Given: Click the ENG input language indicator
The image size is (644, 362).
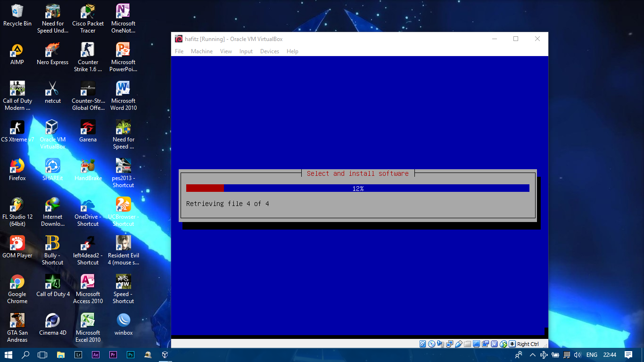Looking at the screenshot, I should (592, 355).
